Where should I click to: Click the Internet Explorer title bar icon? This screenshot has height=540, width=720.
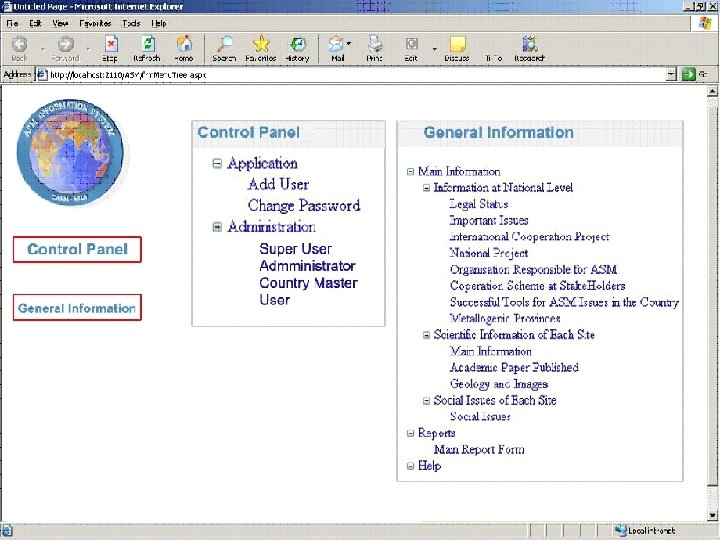coord(7,6)
